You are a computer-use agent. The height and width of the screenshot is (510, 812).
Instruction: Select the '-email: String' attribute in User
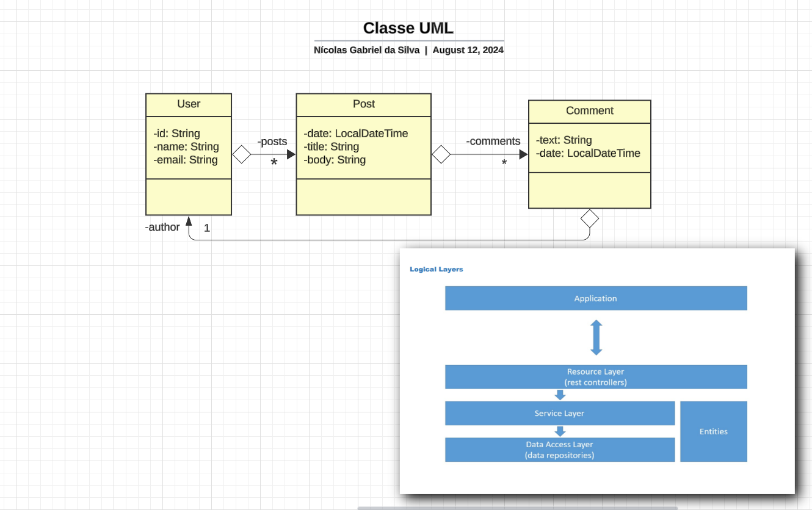[186, 160]
